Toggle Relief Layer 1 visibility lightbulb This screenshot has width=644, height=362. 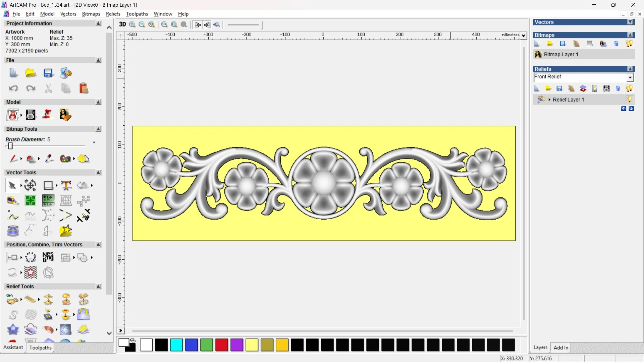point(629,100)
